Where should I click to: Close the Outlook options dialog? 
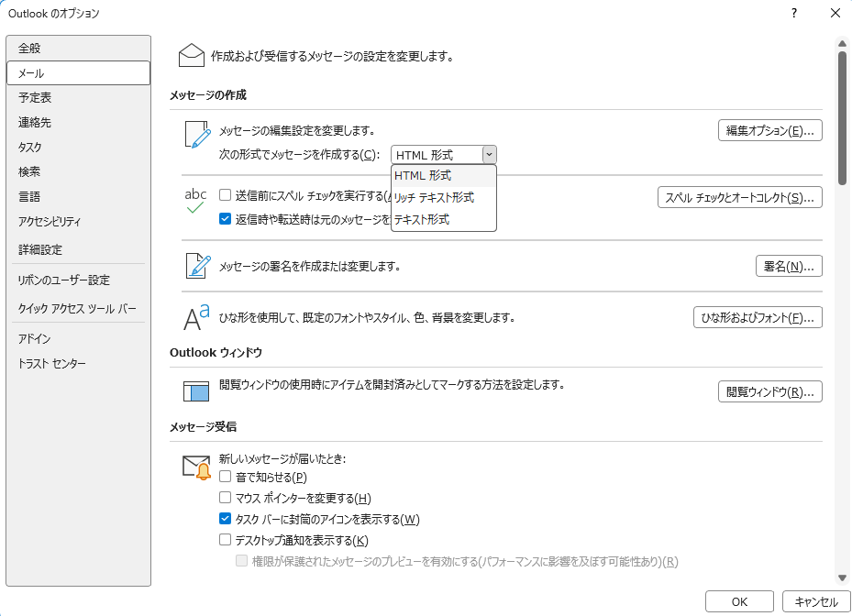click(835, 13)
